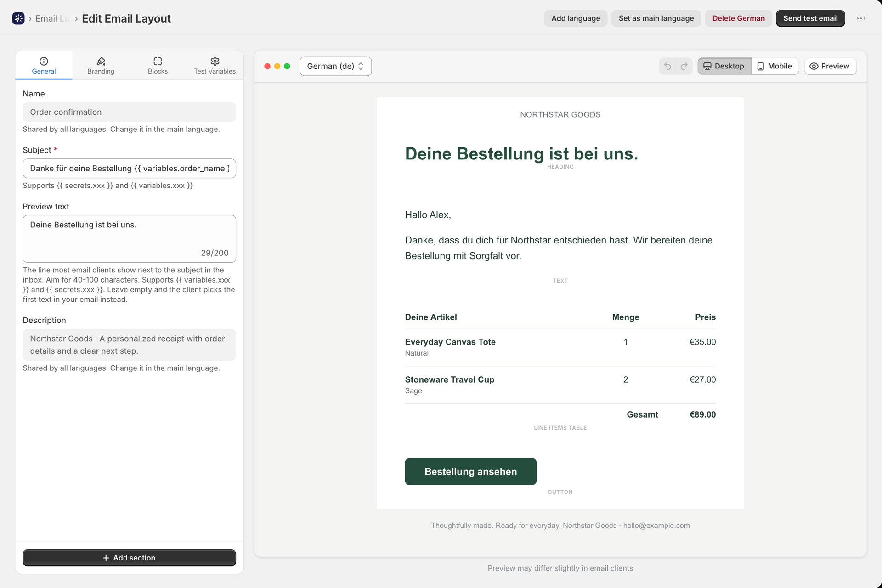Click Set as main language
Viewport: 882px width, 588px height.
[656, 18]
